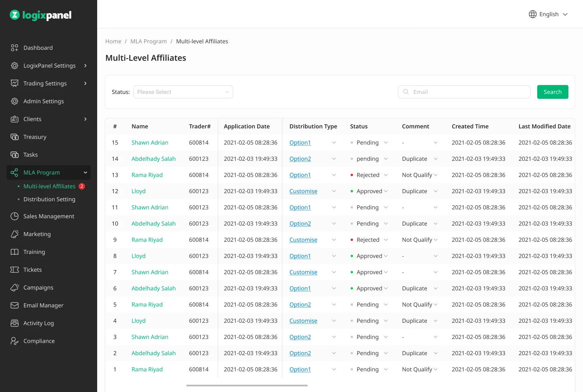Select Multi-level Affiliates submenu item
The height and width of the screenshot is (392, 583).
click(x=49, y=186)
